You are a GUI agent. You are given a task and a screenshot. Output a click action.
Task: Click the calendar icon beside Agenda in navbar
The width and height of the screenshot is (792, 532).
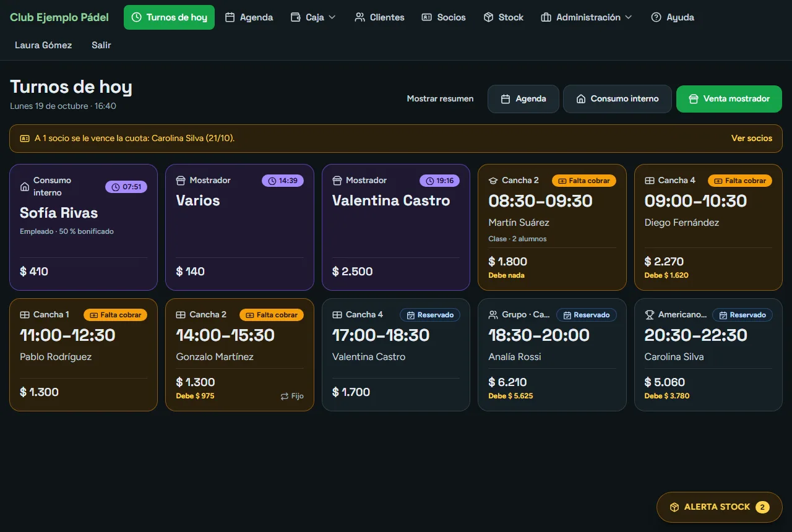click(x=230, y=17)
